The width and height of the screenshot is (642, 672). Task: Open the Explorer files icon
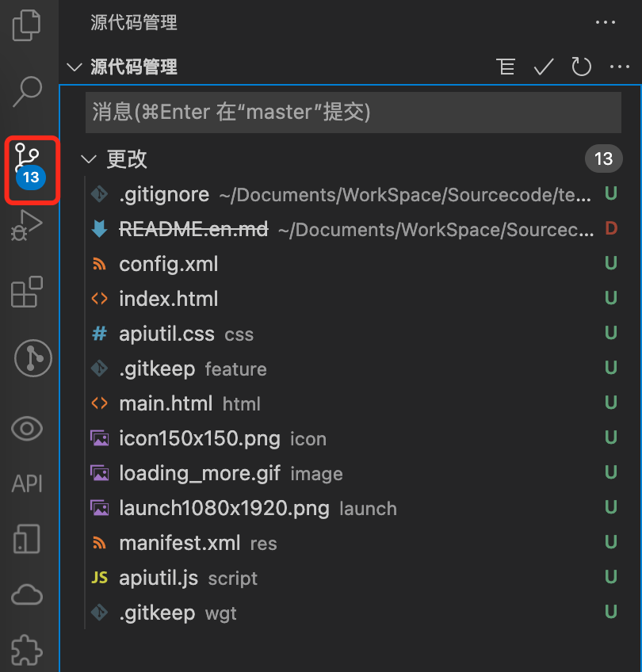pyautogui.click(x=27, y=25)
